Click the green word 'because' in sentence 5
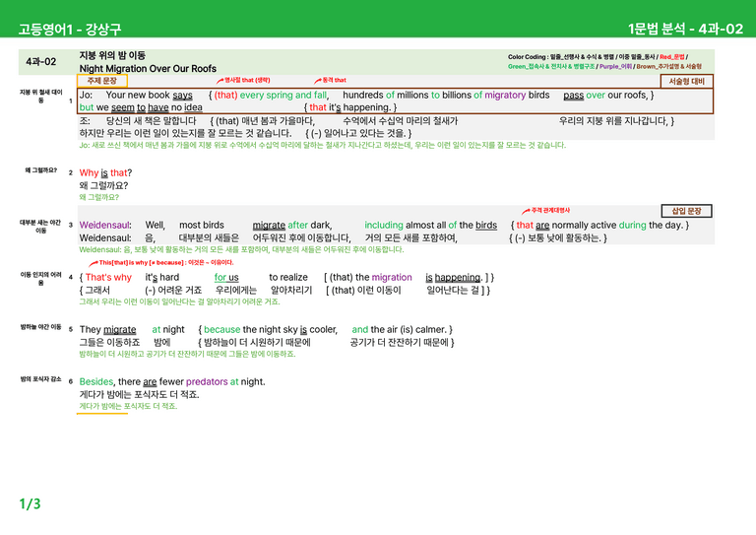This screenshot has width=756, height=535. point(221,329)
